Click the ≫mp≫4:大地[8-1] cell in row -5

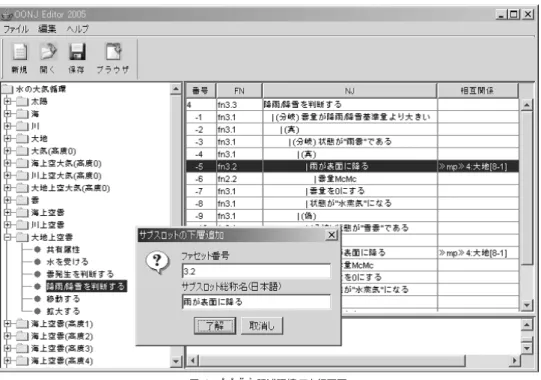478,166
